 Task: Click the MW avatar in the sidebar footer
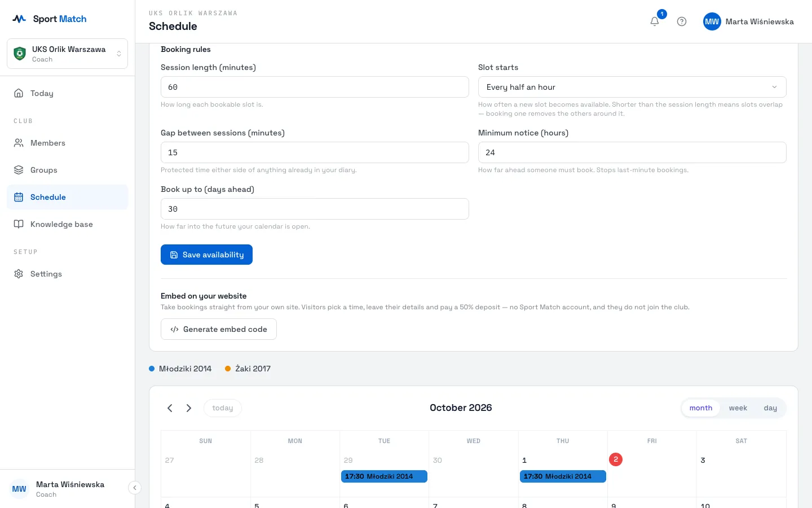point(19,489)
